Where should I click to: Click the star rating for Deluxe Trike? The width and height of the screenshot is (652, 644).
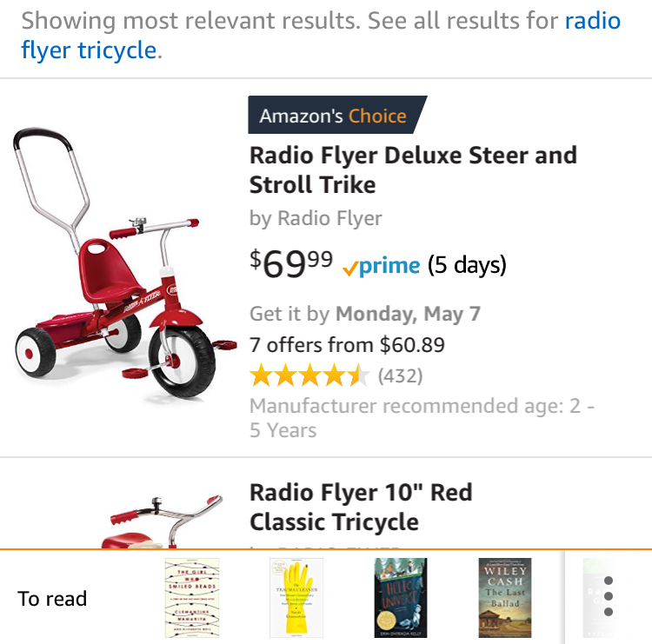[309, 376]
